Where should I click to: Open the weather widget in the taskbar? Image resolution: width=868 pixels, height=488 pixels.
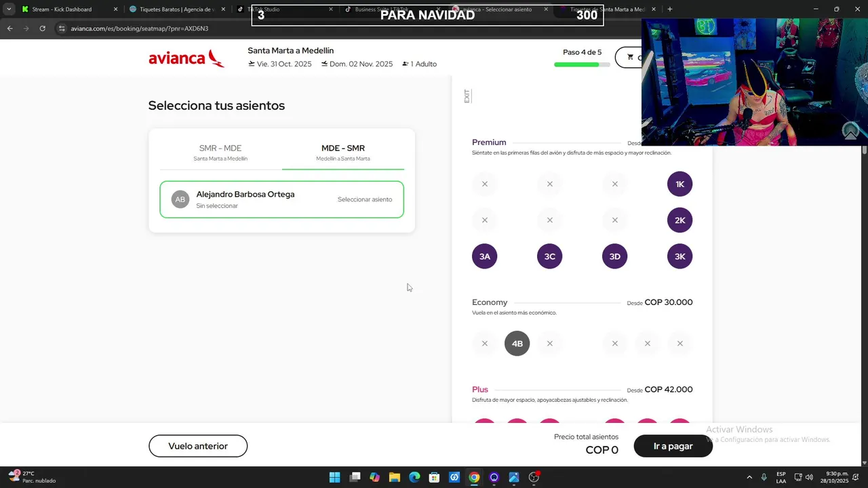tap(32, 477)
